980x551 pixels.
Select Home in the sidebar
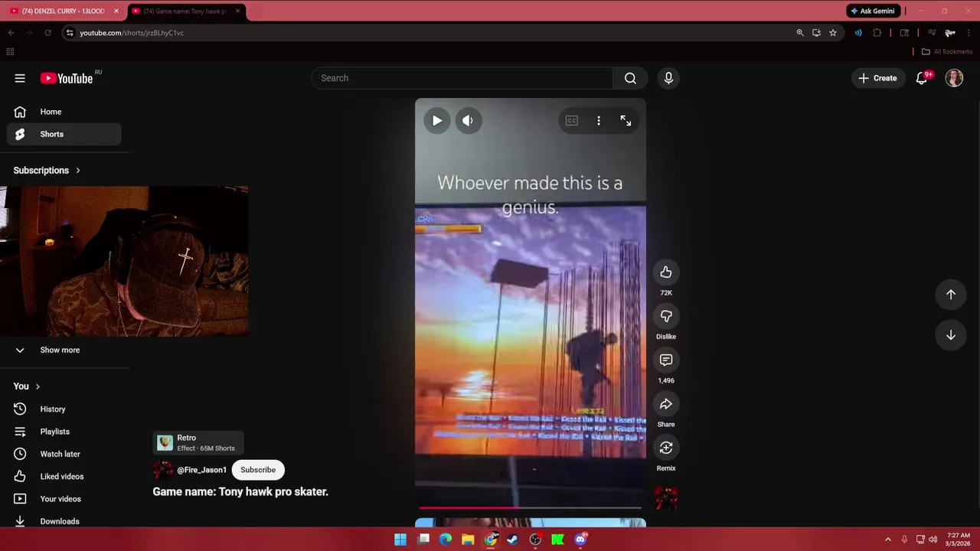64,112
